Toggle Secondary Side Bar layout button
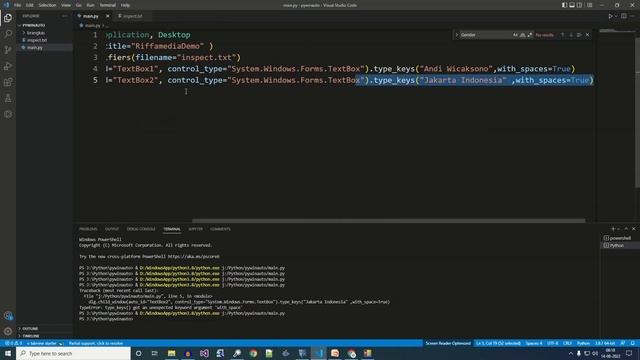This screenshot has height=360, width=640. tap(580, 5)
